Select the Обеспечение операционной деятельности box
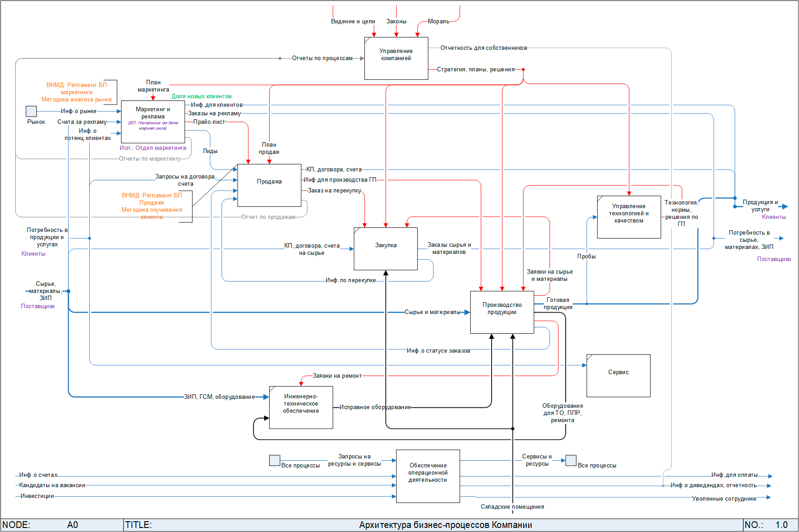Viewport: 799px width, 532px height. pos(428,476)
